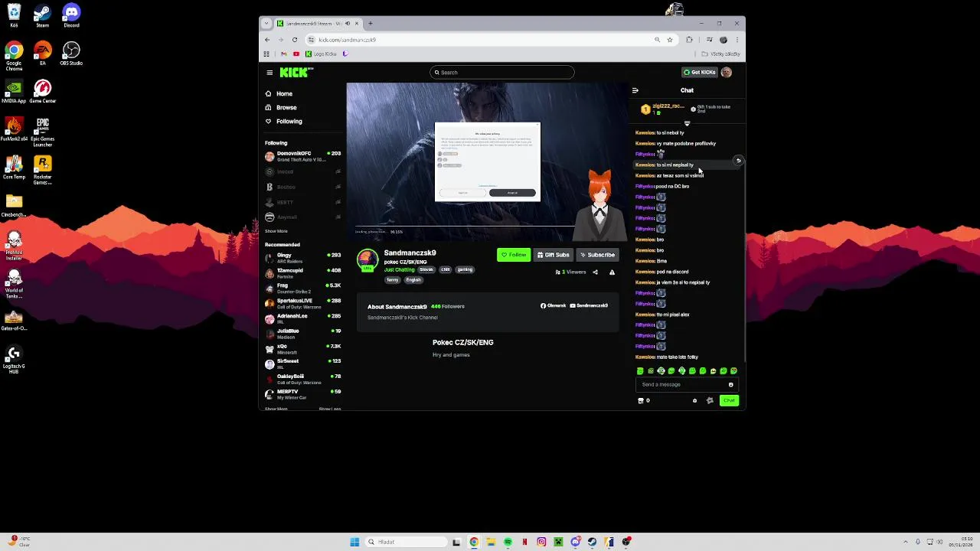The image size is (980, 551).
Task: Click the Subscribe button
Action: [x=597, y=255]
